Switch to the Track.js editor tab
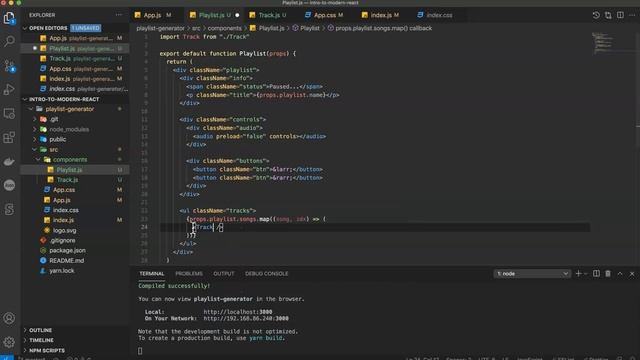The height and width of the screenshot is (360, 640). [269, 15]
